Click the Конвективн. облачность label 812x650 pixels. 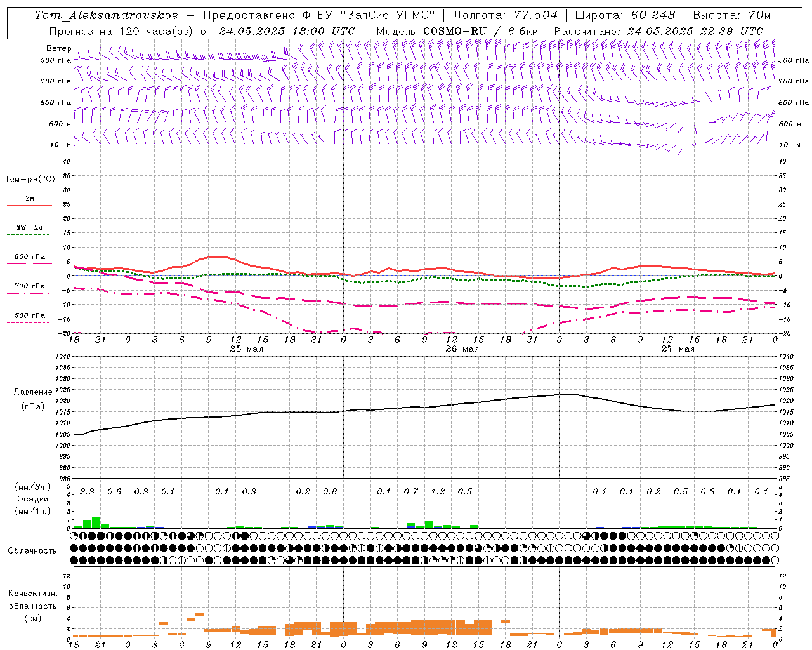pyautogui.click(x=32, y=600)
